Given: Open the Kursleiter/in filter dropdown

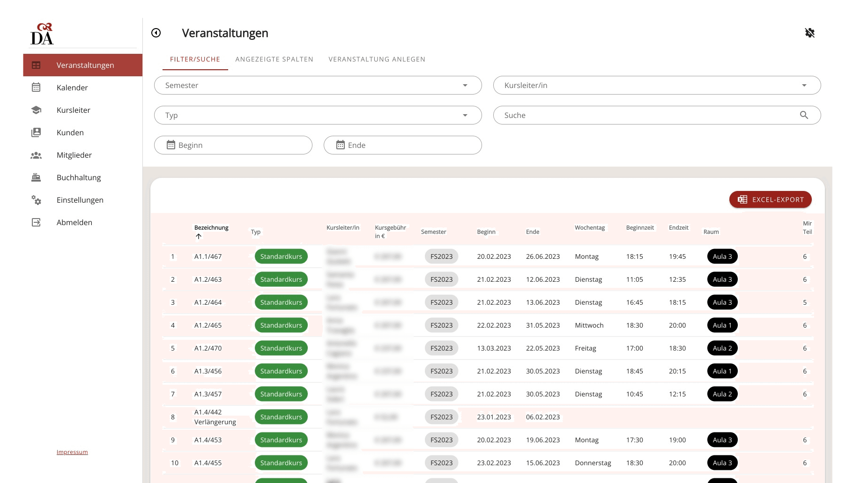Looking at the screenshot, I should coord(656,85).
